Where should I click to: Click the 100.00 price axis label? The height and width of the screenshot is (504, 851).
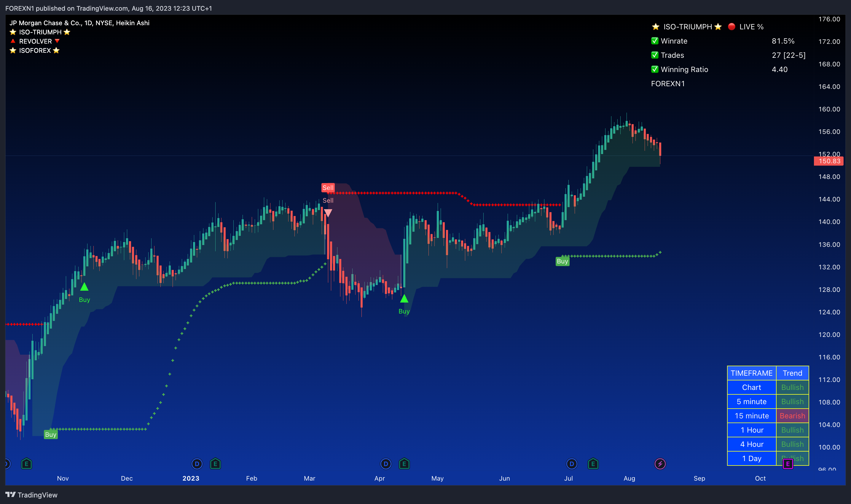click(829, 447)
